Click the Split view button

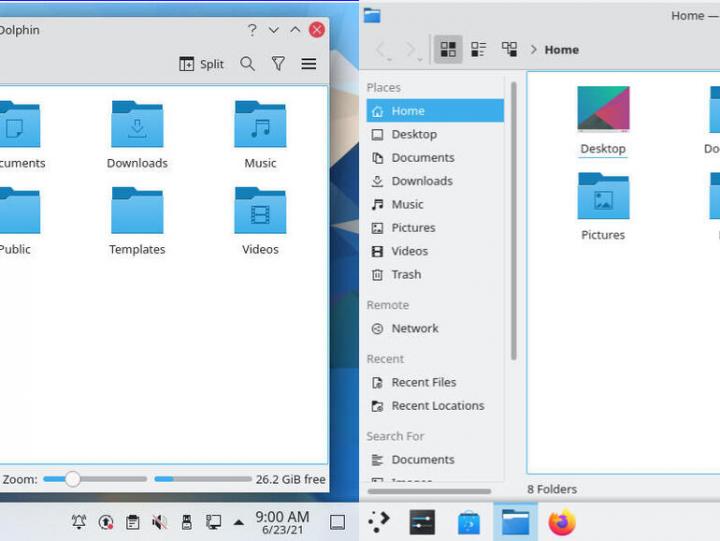[201, 64]
